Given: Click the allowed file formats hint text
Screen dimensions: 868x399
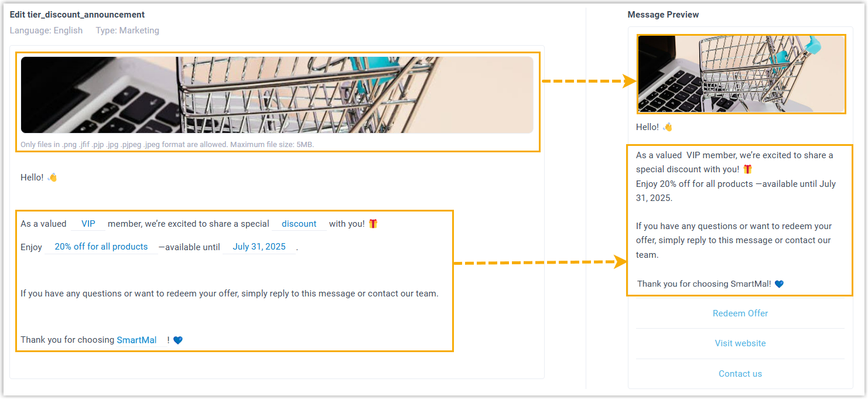Looking at the screenshot, I should [x=167, y=144].
